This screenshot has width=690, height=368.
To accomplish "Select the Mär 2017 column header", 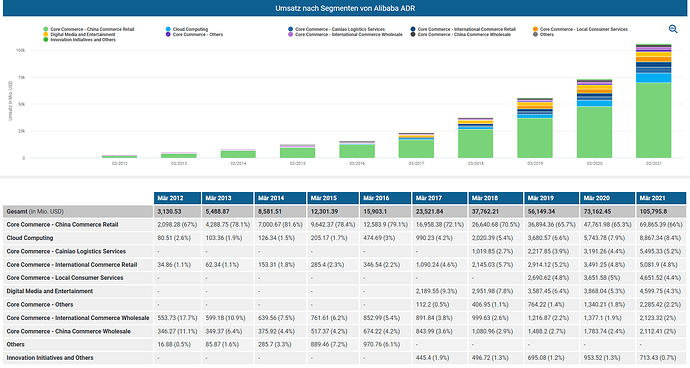I will pos(439,198).
